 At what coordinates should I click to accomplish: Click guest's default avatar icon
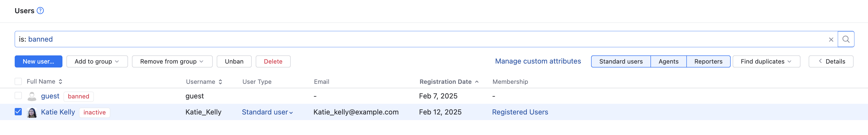pos(32,96)
